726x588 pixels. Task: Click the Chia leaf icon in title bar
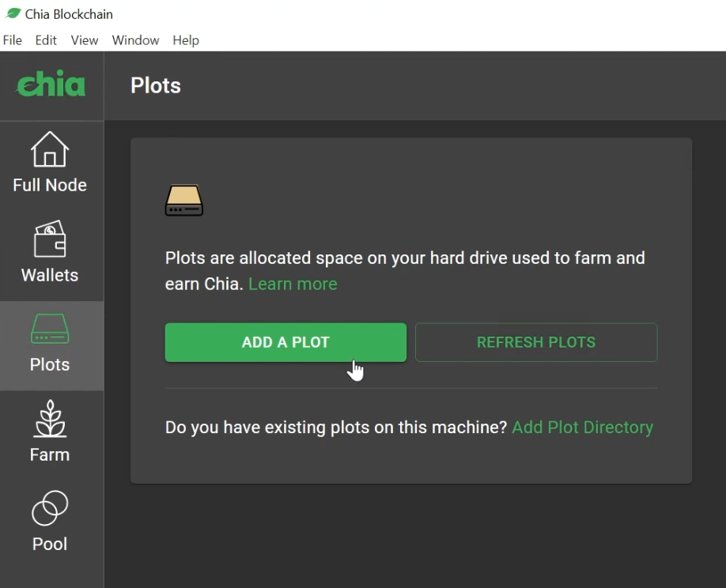[x=13, y=13]
